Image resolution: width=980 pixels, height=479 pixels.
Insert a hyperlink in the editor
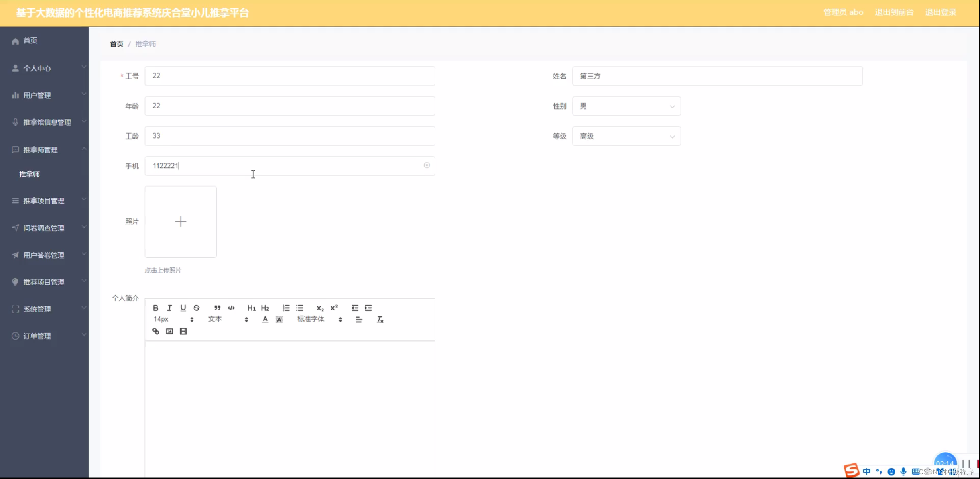coord(156,331)
